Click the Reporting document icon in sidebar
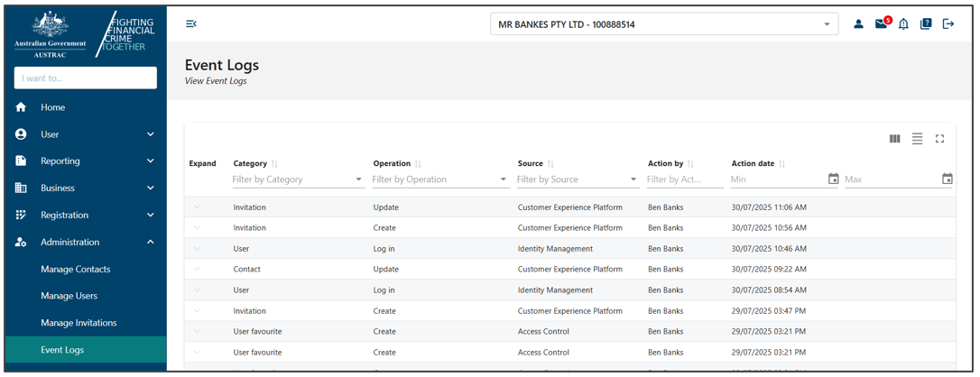The image size is (980, 377). point(21,161)
